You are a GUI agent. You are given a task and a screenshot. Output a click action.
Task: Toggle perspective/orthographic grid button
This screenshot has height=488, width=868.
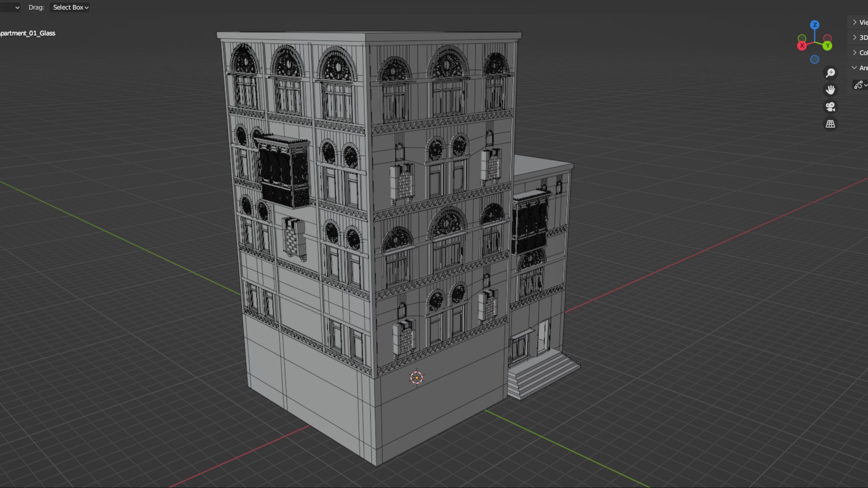pos(830,124)
